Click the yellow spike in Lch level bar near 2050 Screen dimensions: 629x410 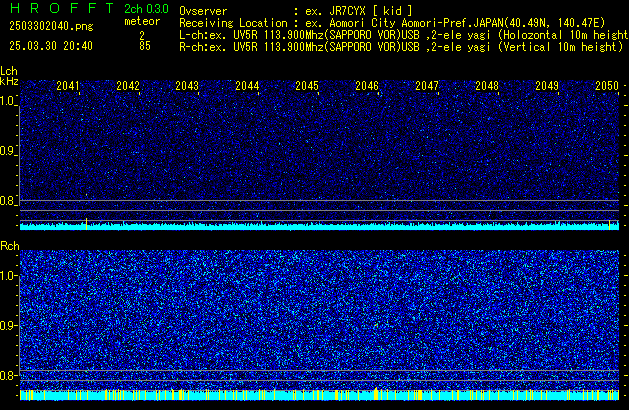tap(609, 225)
